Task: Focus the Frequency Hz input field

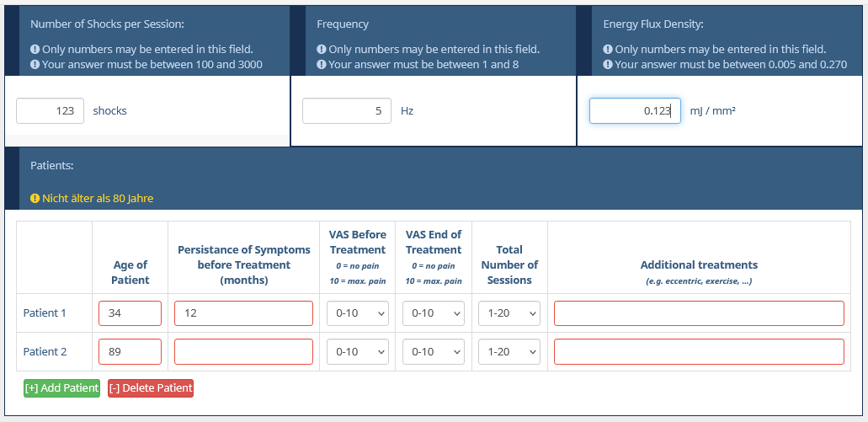Action: click(346, 111)
